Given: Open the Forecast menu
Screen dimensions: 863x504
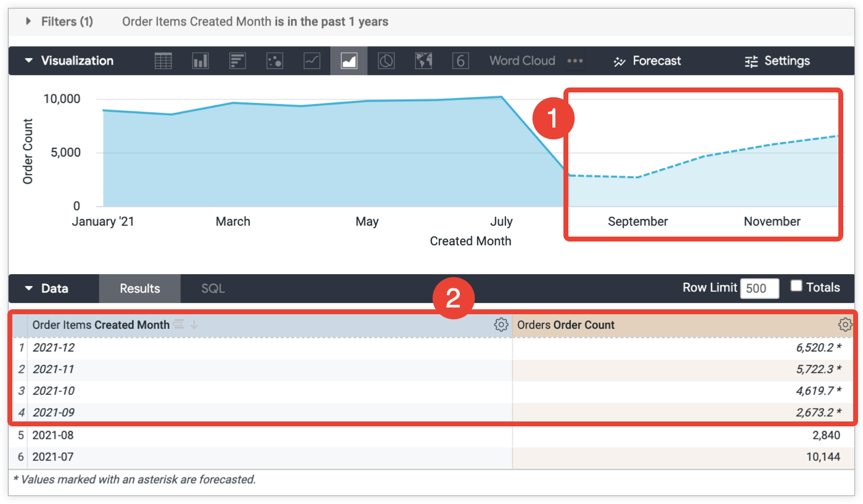Looking at the screenshot, I should coord(647,61).
